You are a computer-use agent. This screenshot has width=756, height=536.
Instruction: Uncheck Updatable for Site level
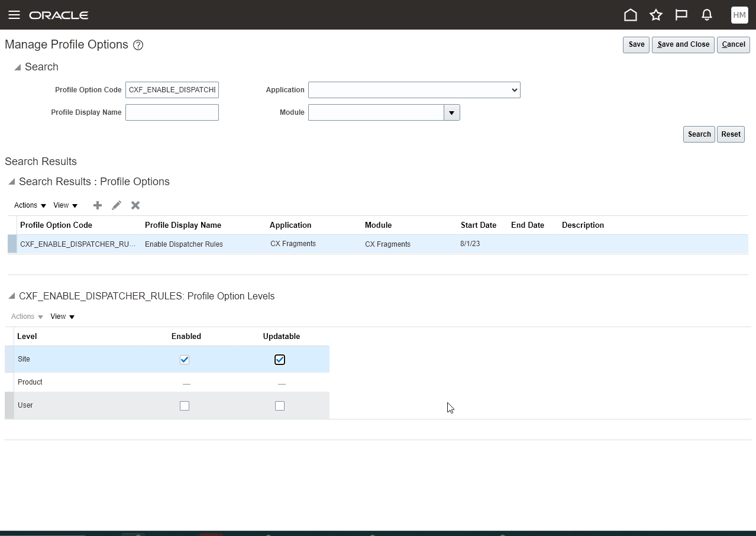point(280,360)
